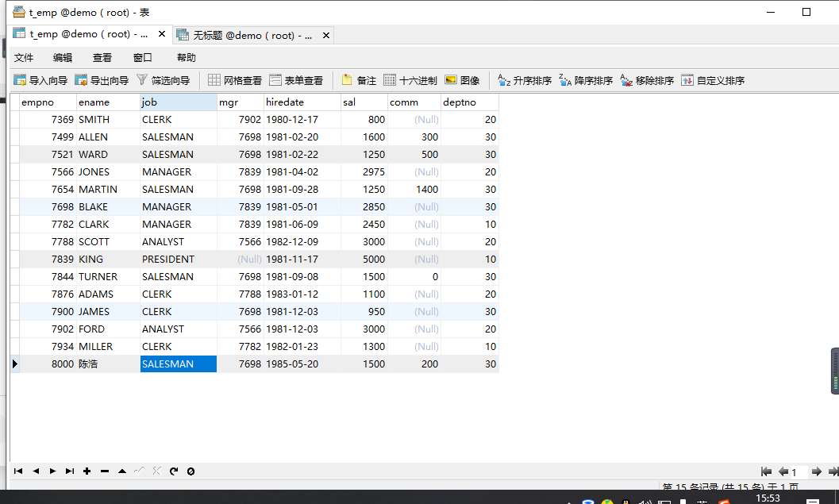Go to first record navigation icon
This screenshot has width=839, height=504.
point(18,471)
